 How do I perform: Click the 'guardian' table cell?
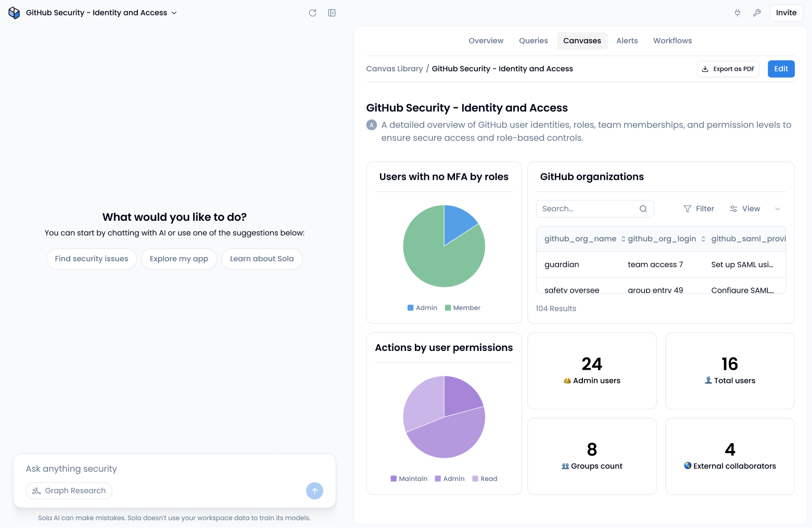(x=562, y=265)
